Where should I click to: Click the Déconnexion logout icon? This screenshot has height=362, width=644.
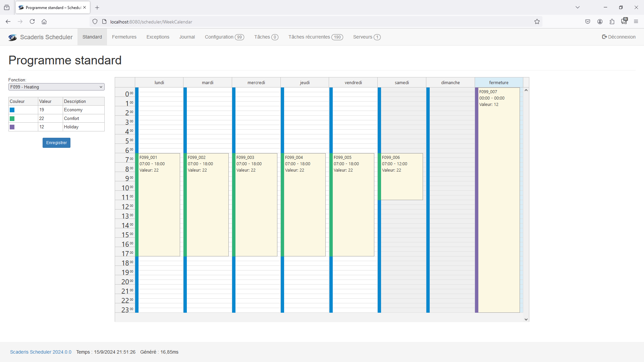(604, 37)
